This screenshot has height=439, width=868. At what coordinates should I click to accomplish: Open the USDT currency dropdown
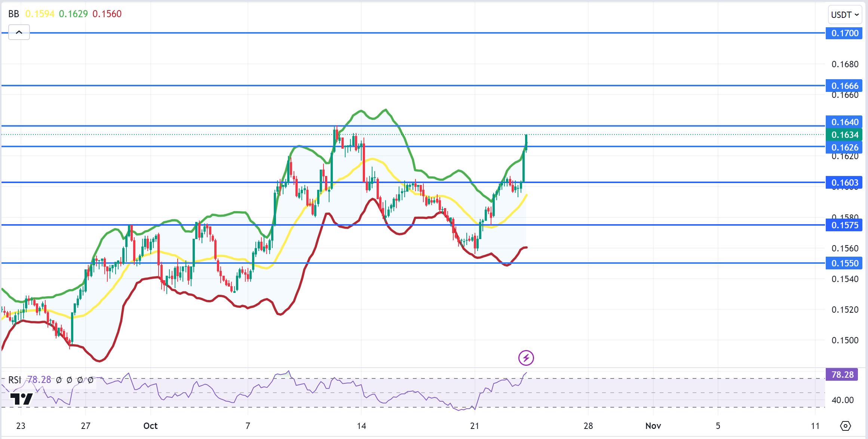(845, 15)
